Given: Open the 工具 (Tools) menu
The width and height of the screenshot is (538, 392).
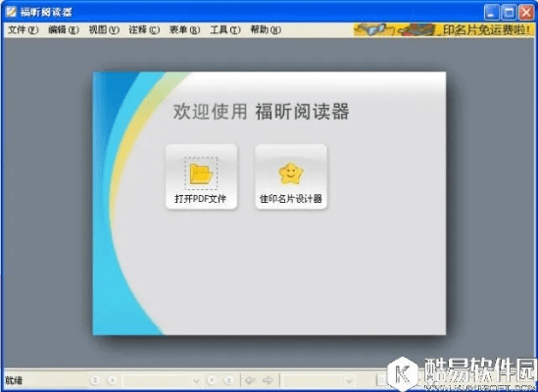Looking at the screenshot, I should (225, 29).
